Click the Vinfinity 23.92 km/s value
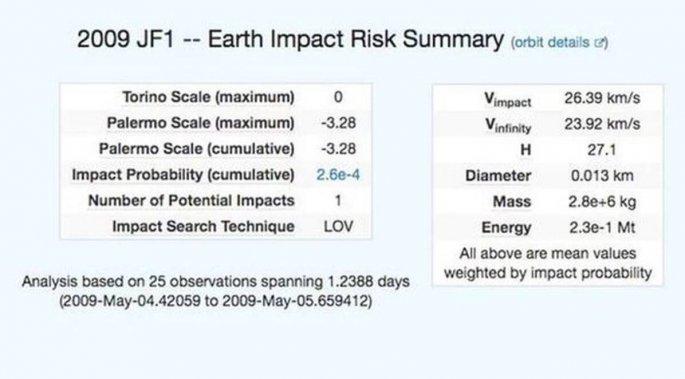685x379 pixels. 602,124
